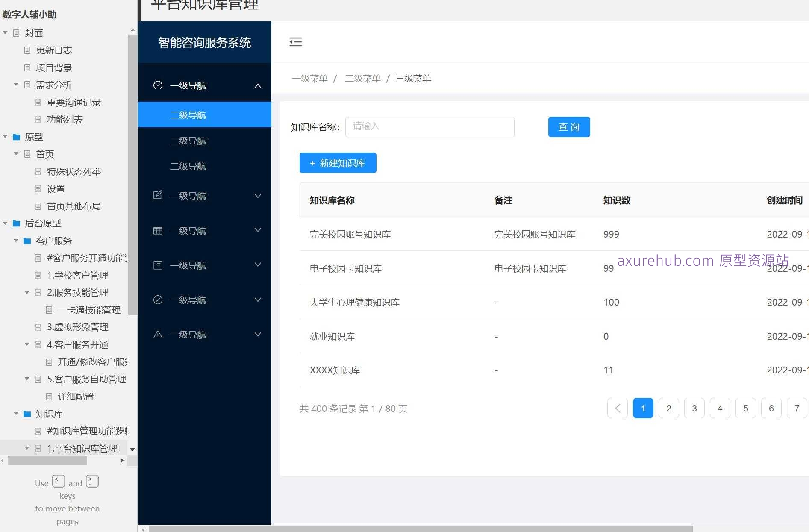Collapse the 知识库 folder in the tree
The height and width of the screenshot is (532, 809).
pyautogui.click(x=16, y=413)
